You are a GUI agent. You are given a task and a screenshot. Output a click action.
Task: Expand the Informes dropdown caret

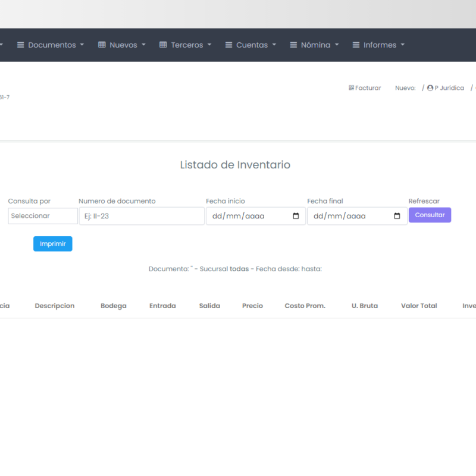pyautogui.click(x=403, y=45)
